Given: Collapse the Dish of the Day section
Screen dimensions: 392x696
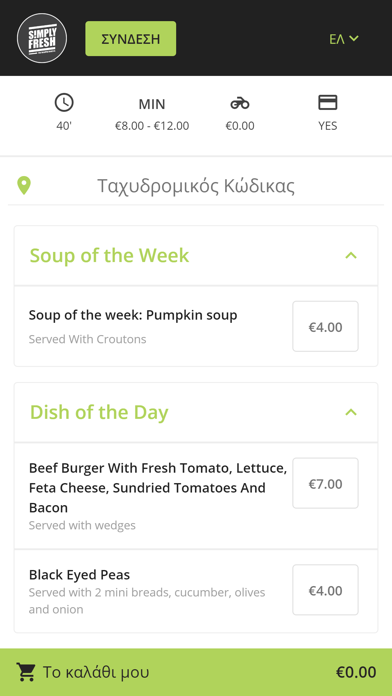Looking at the screenshot, I should (351, 412).
